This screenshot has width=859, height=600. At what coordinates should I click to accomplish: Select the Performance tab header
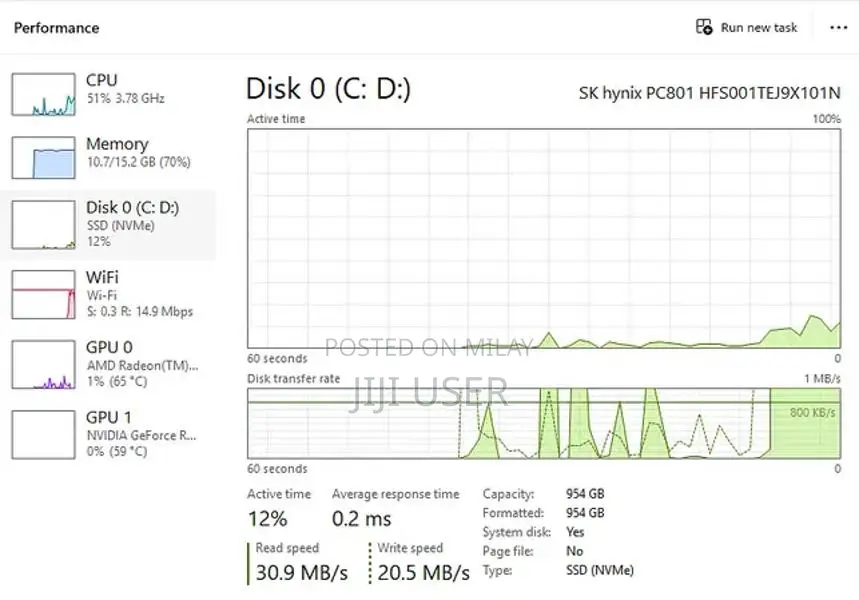[56, 27]
